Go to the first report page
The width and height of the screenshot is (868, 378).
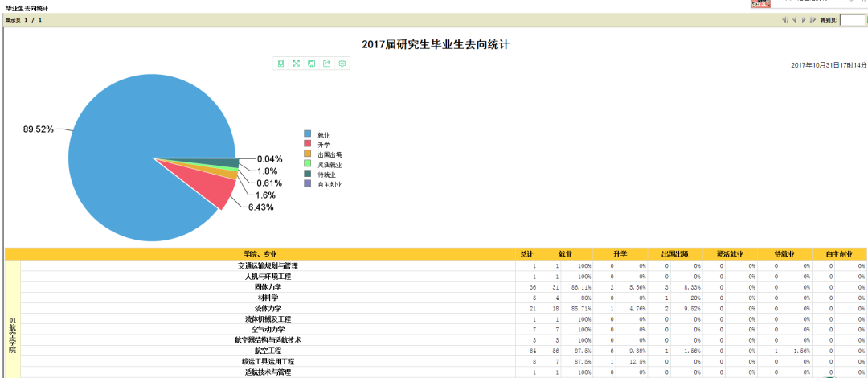coord(785,20)
